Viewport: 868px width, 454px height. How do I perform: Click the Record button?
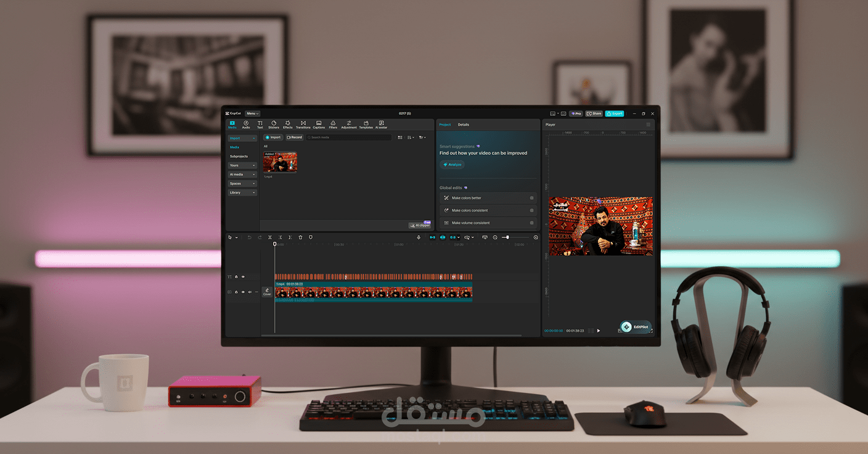pos(295,138)
